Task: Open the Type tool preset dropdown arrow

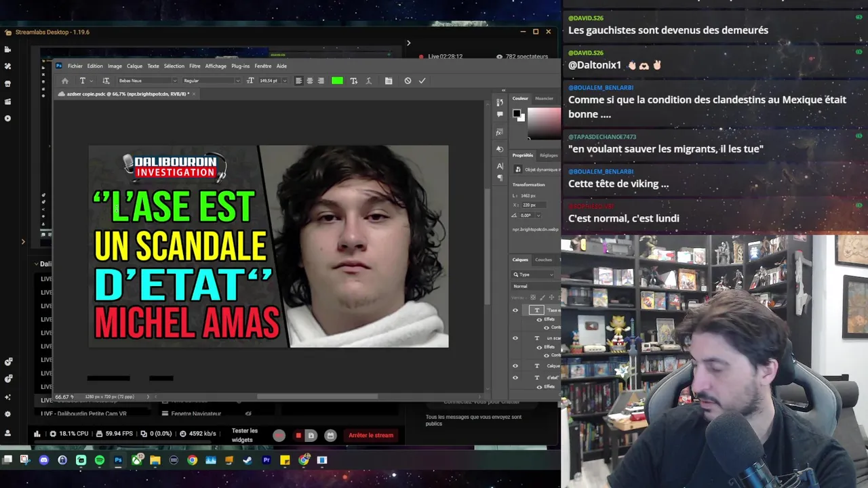Action: coord(92,81)
